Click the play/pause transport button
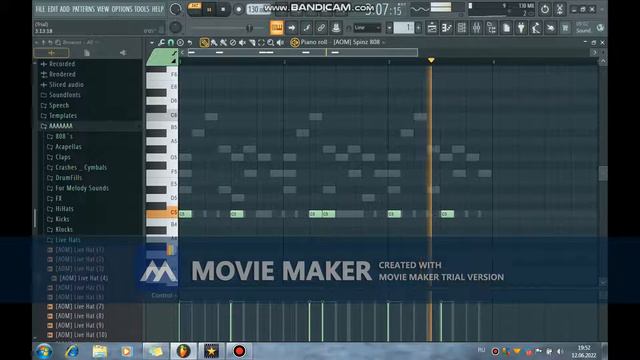This screenshot has width=640, height=360. (209, 9)
